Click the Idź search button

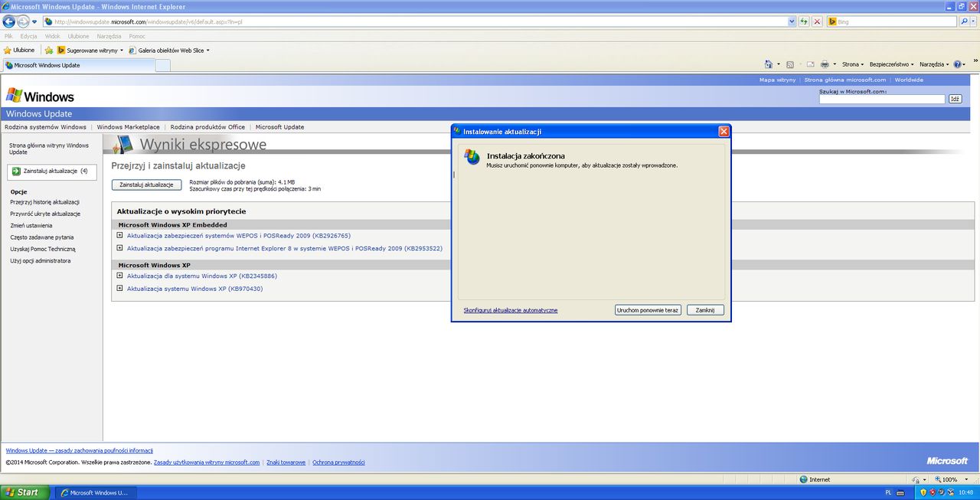pyautogui.click(x=955, y=99)
